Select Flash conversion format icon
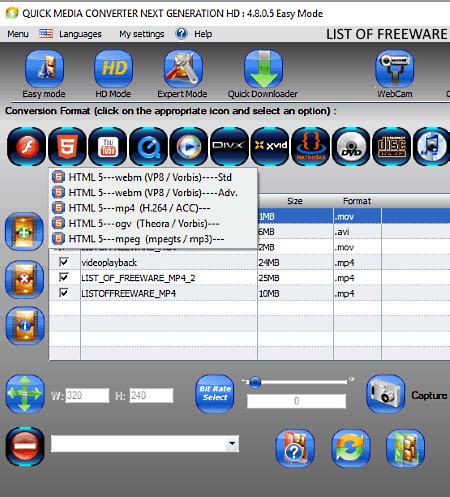 (x=27, y=146)
